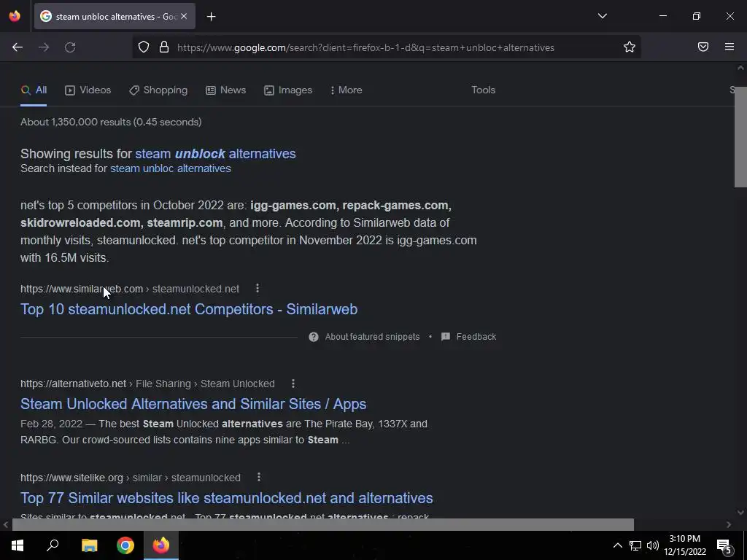This screenshot has height=560, width=747.
Task: Click Firefox icon in the taskbar
Action: [x=161, y=545]
